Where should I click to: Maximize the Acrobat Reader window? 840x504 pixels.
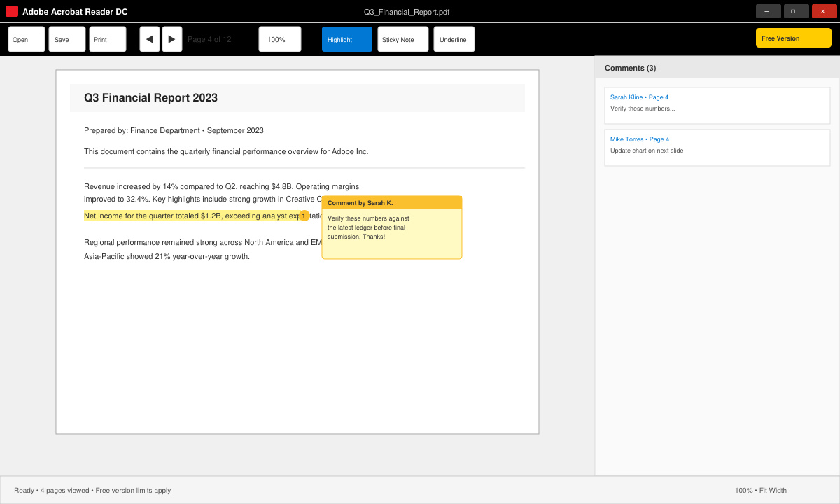797,11
